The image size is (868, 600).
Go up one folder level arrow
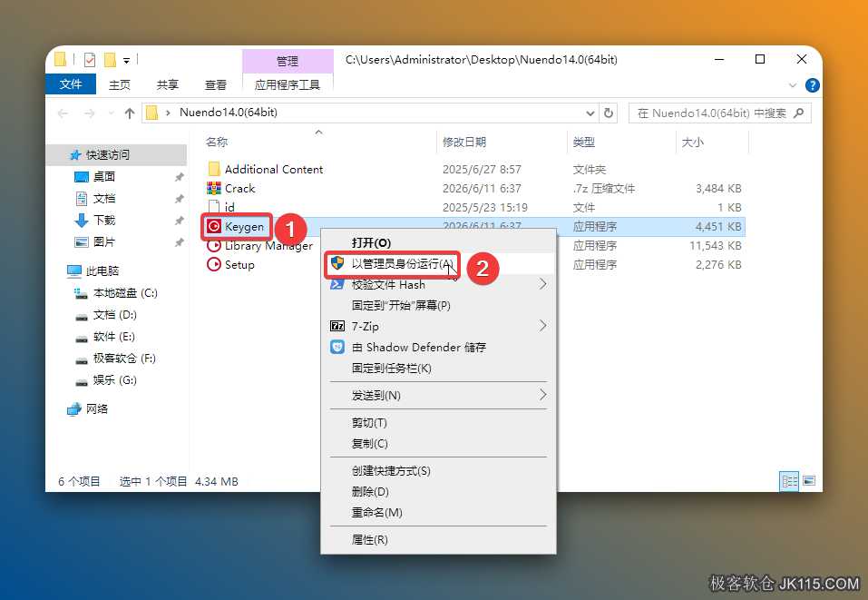click(x=130, y=113)
